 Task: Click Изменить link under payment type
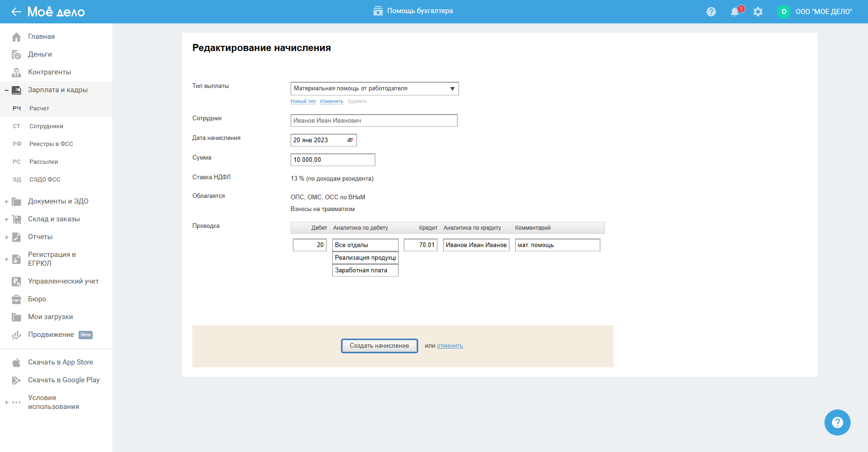point(332,101)
